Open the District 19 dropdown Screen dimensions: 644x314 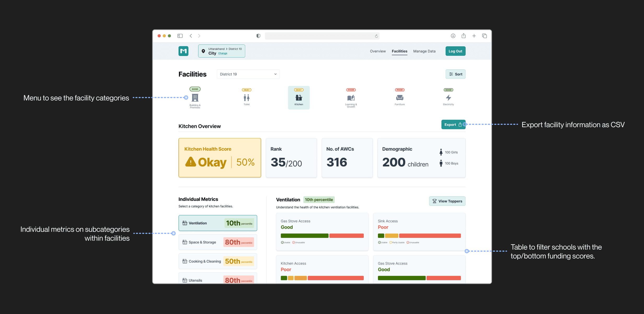pos(248,74)
